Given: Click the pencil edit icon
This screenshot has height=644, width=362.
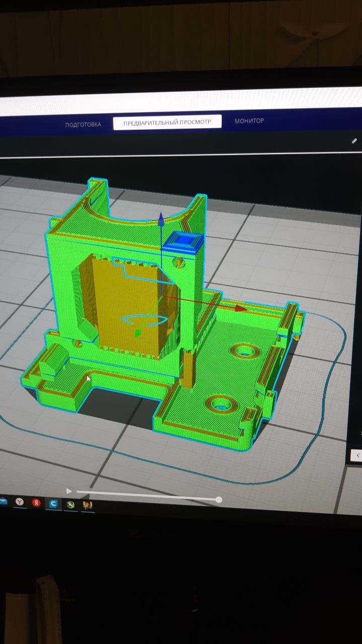Looking at the screenshot, I should click(354, 141).
